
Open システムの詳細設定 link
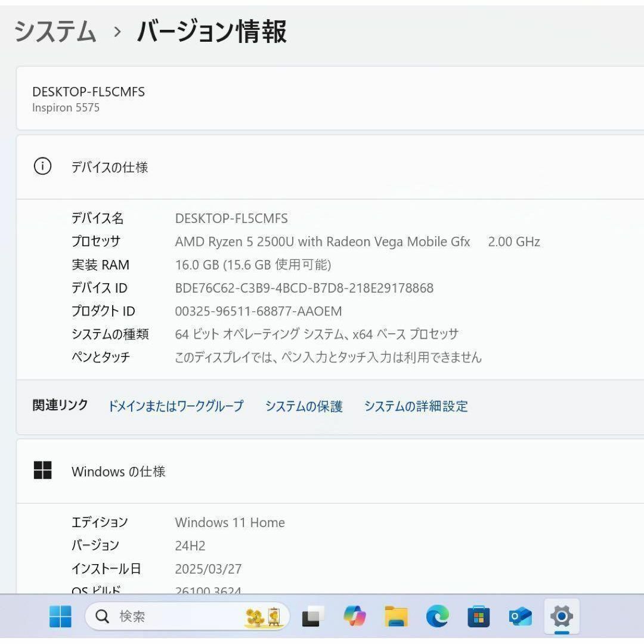tap(416, 406)
